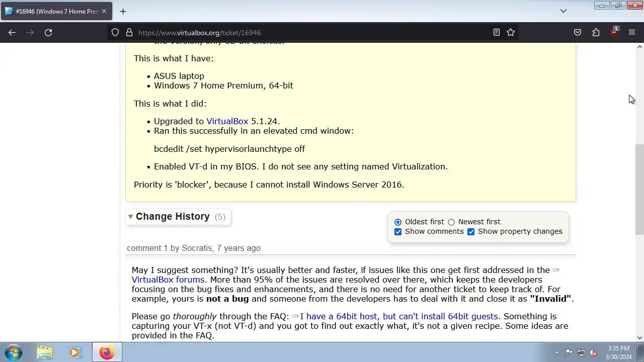The image size is (644, 362).
Task: Click the '7 years ago' timestamp
Action: (238, 248)
